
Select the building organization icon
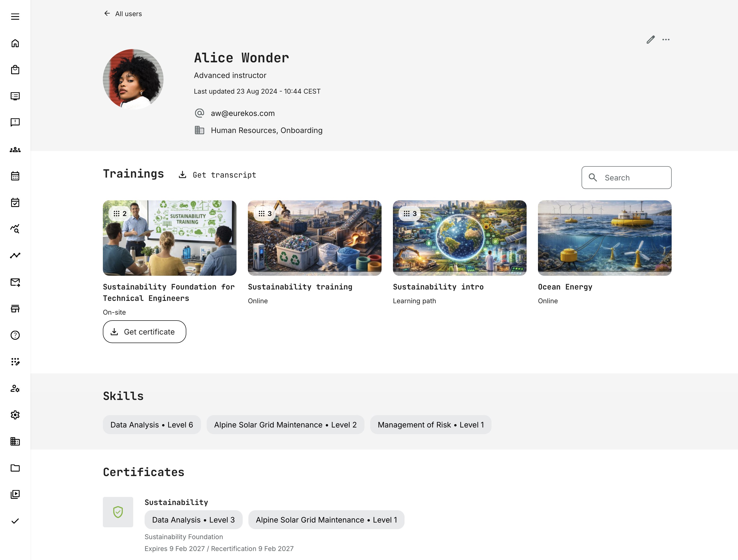tap(15, 441)
